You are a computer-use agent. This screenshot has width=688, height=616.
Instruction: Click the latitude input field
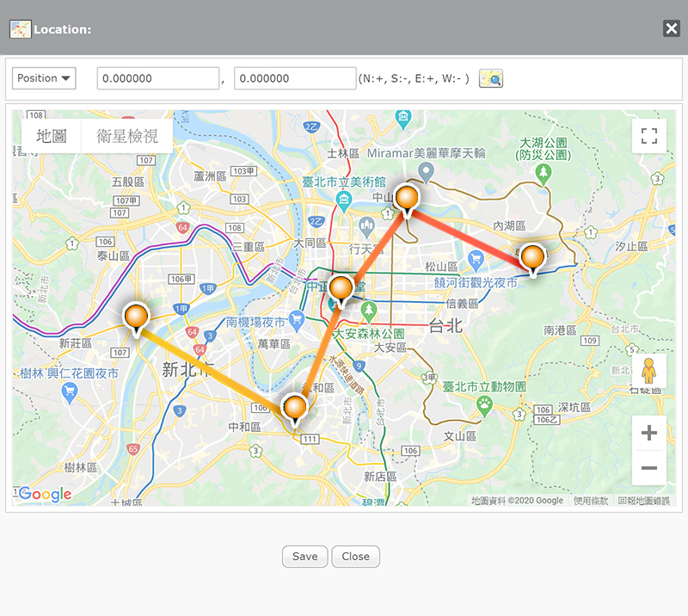point(158,78)
